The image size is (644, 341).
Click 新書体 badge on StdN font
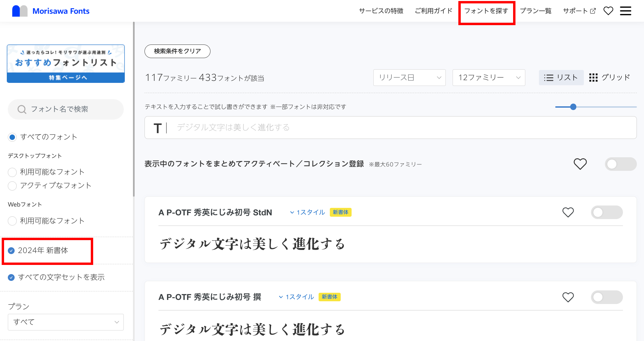tap(340, 212)
